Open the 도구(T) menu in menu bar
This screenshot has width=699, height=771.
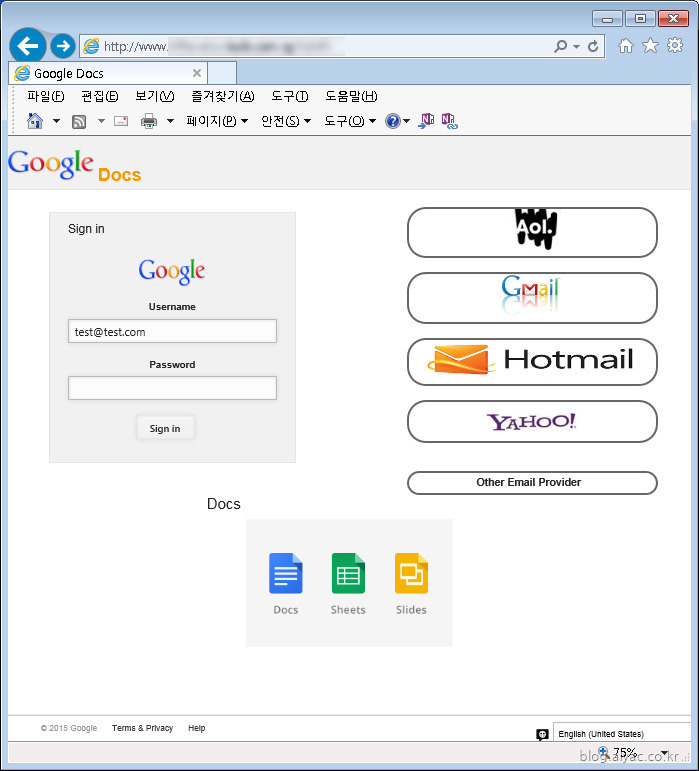tap(290, 96)
